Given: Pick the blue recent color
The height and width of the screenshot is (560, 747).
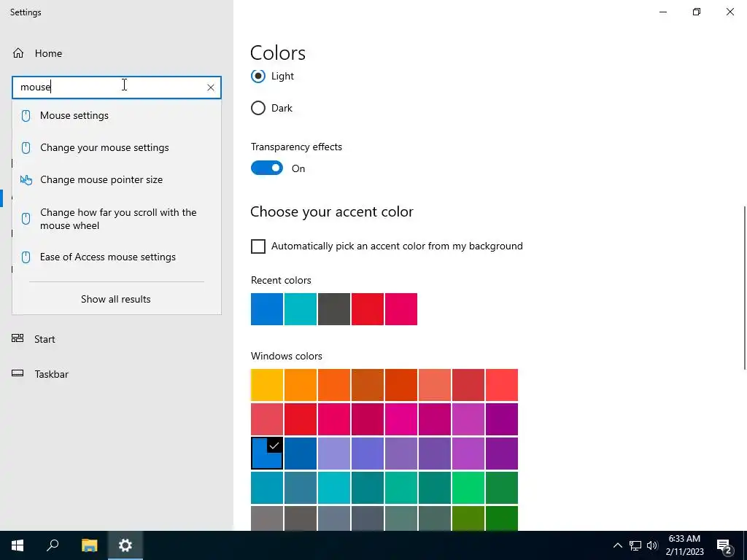Looking at the screenshot, I should [267, 309].
